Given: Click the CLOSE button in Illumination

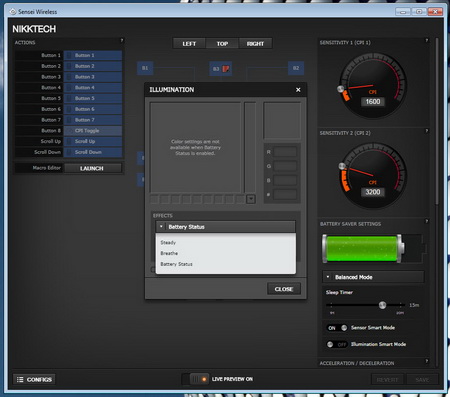Looking at the screenshot, I should (284, 289).
